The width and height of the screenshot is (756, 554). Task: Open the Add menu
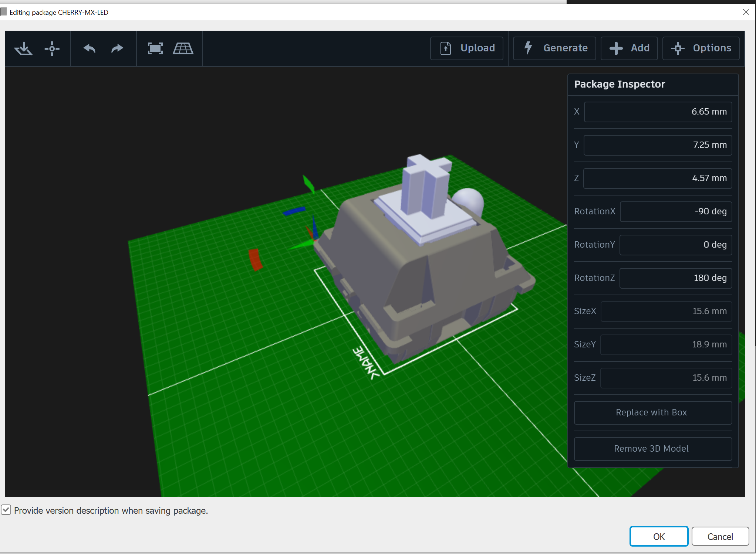click(x=629, y=48)
